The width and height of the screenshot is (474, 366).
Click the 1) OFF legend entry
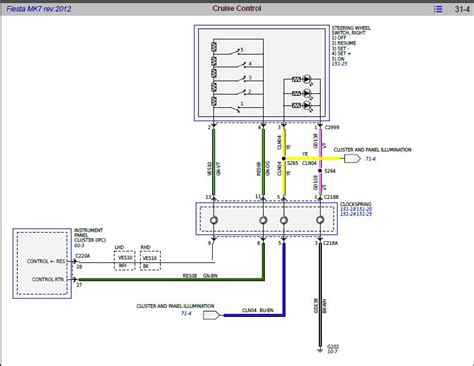339,38
